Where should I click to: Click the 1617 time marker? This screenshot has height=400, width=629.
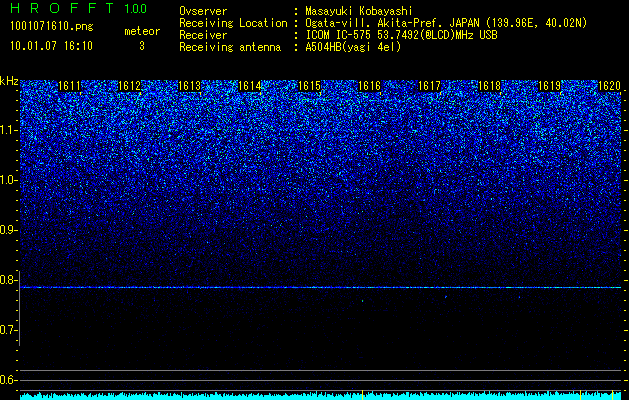click(430, 86)
